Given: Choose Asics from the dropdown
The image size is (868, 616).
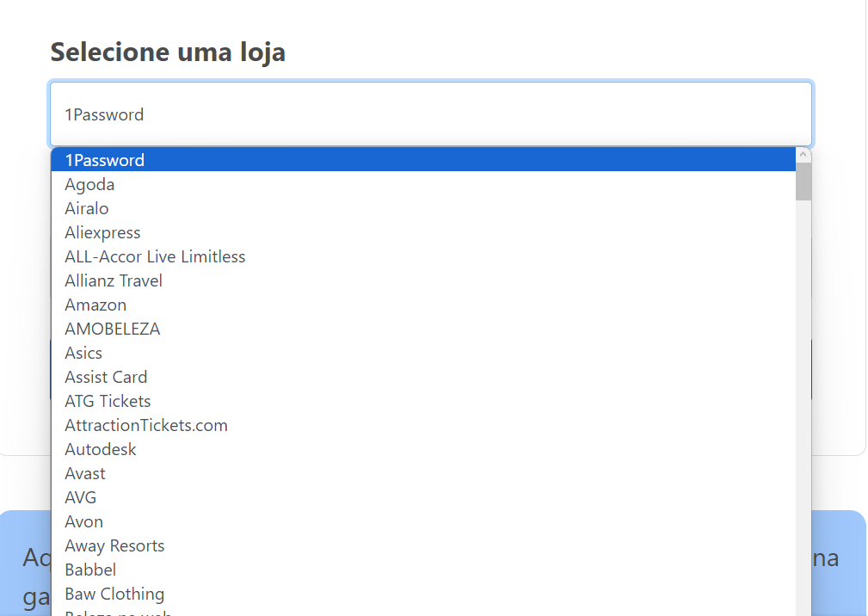Looking at the screenshot, I should pyautogui.click(x=83, y=353).
